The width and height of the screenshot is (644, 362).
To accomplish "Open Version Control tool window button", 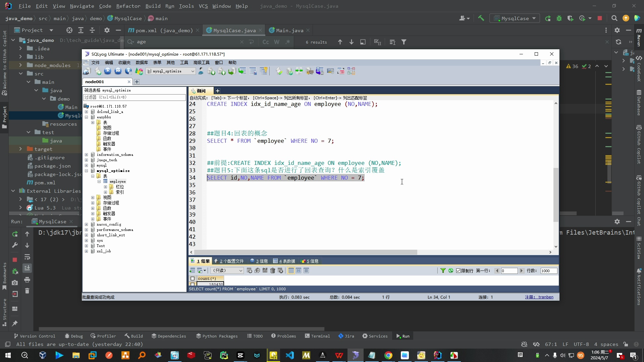I will click(34, 336).
